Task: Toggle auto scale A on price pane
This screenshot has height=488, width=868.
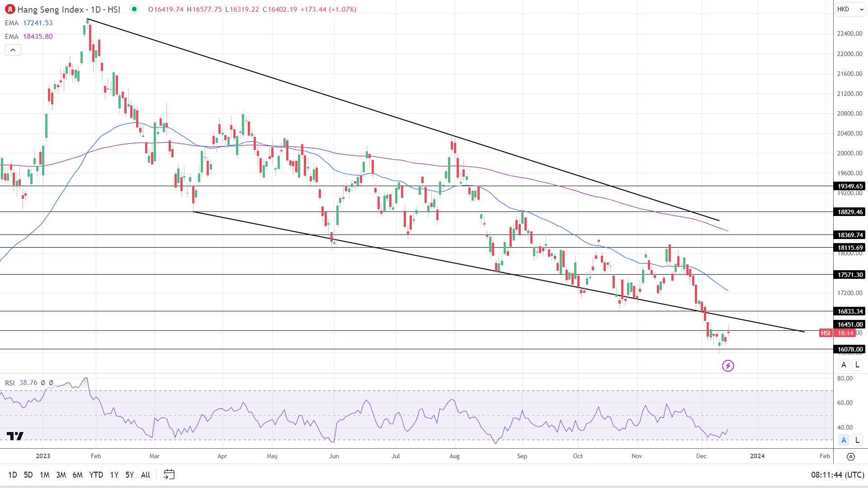Action: click(844, 365)
